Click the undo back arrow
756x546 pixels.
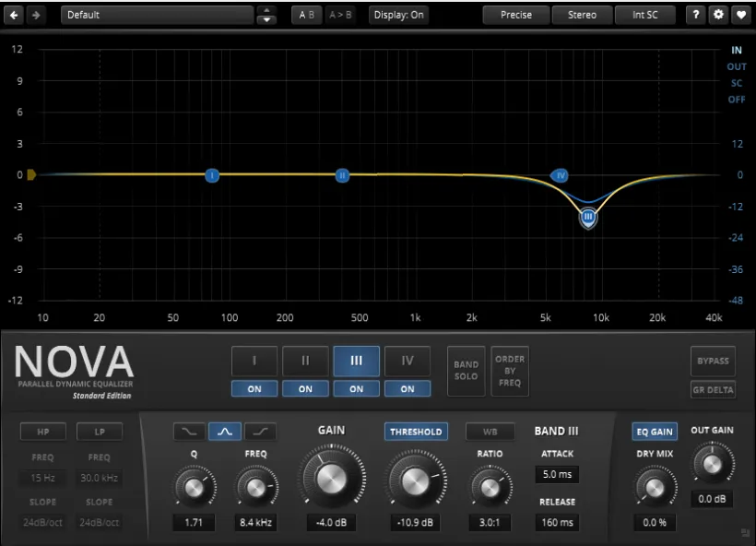(14, 15)
